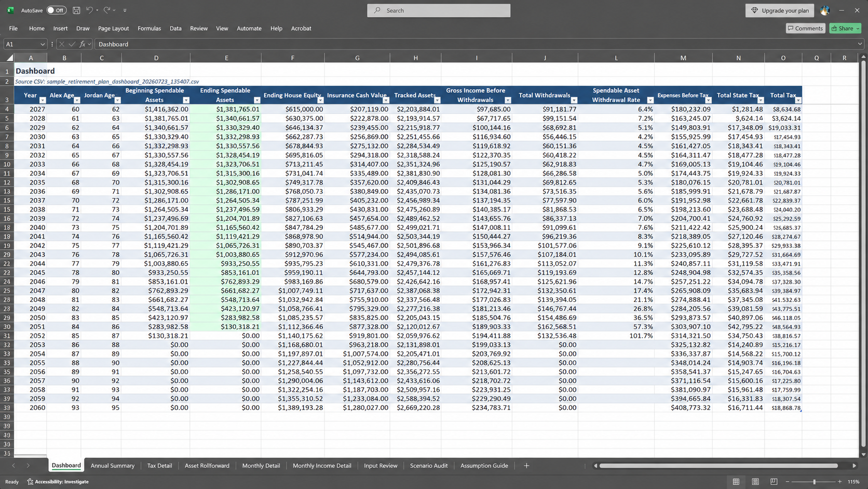Open the Jordan Age filter dropdown
This screenshot has width=868, height=489.
(x=117, y=100)
